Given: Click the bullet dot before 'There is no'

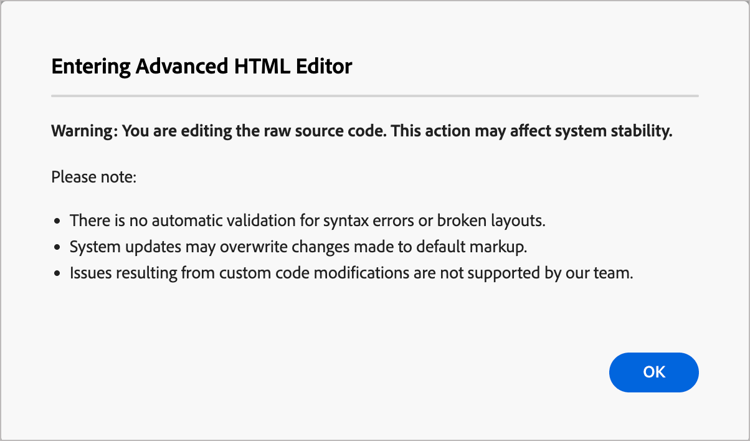Looking at the screenshot, I should [x=56, y=221].
